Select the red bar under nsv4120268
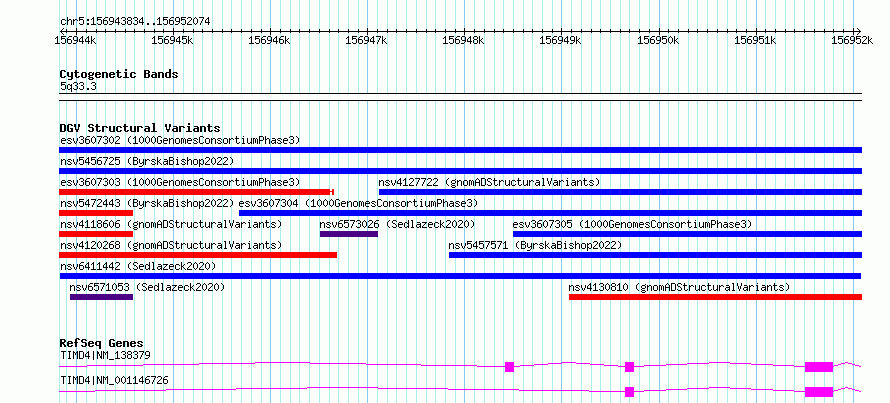The width and height of the screenshot is (890, 403). point(198,255)
